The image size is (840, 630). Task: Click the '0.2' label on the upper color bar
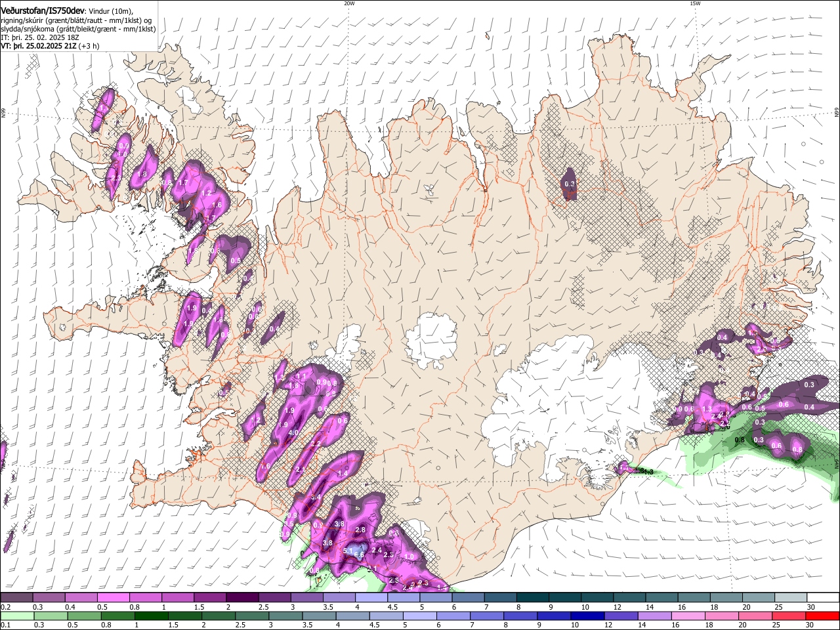tap(5, 607)
